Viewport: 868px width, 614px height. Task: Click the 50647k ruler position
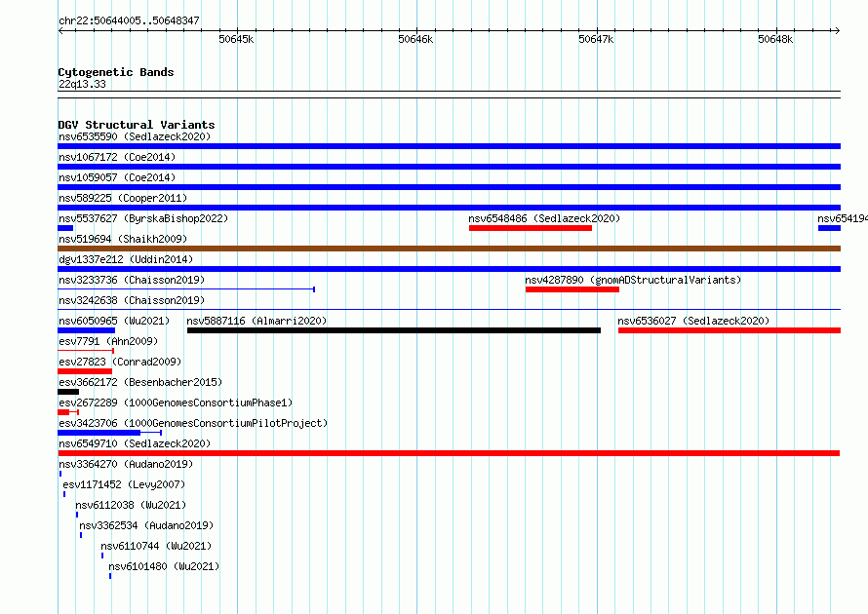596,39
